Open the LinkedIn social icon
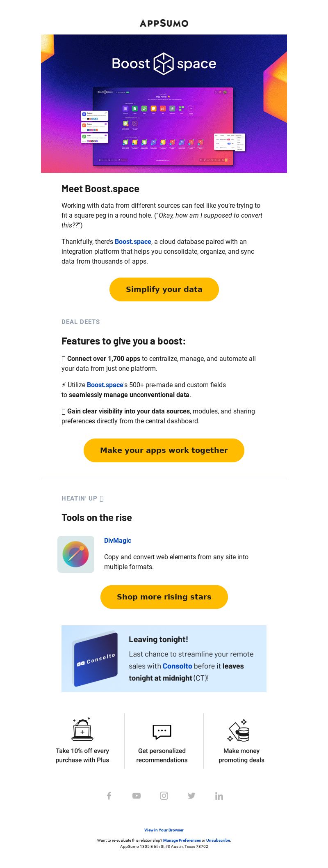 coord(219,796)
